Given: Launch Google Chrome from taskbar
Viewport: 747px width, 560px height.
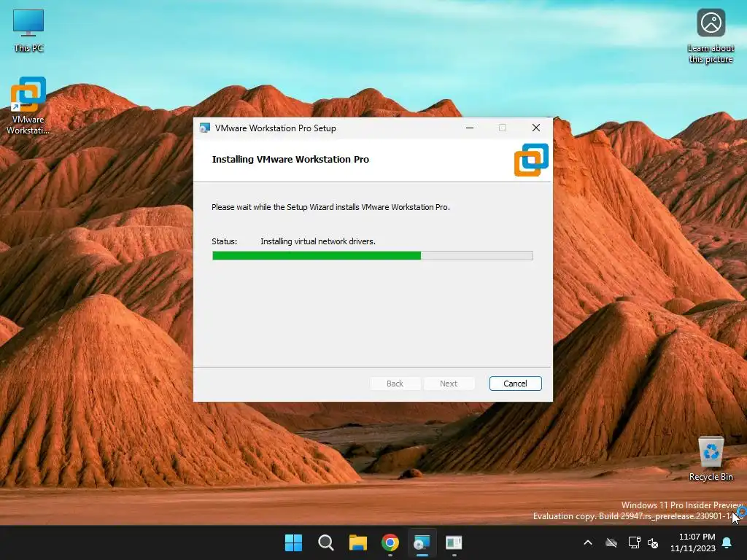Looking at the screenshot, I should pyautogui.click(x=390, y=542).
